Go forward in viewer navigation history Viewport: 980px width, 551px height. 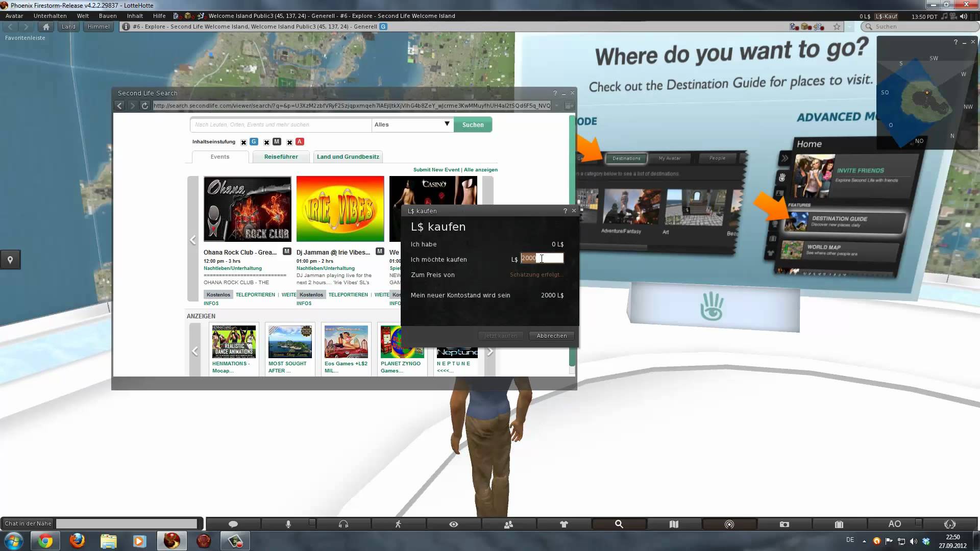point(26,27)
